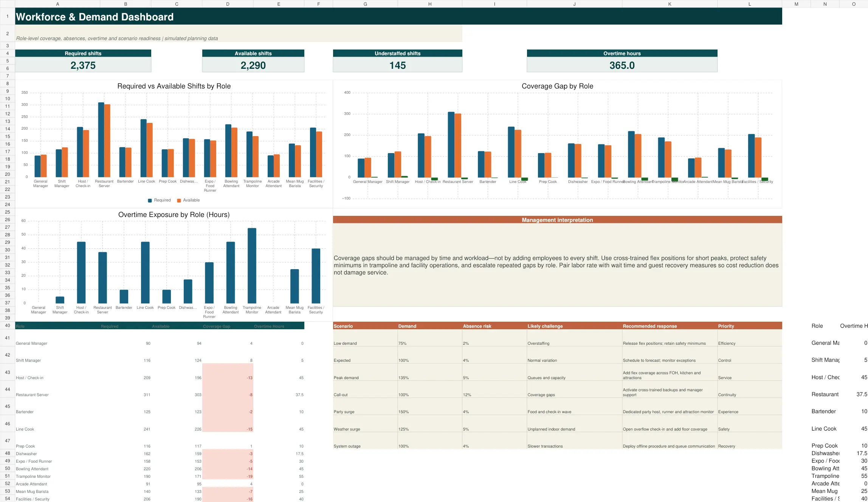Select the 'Call-out' scenario cell
The image size is (868, 502).
coord(365,389)
